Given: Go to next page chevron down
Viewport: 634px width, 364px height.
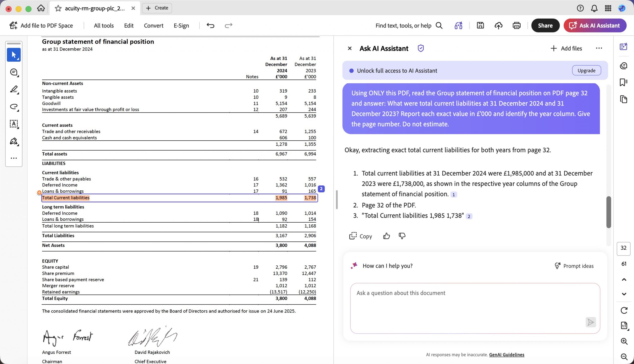Looking at the screenshot, I should pos(624,294).
